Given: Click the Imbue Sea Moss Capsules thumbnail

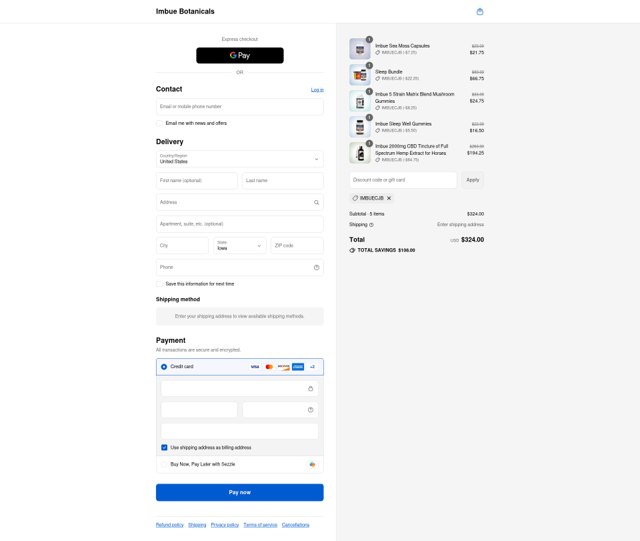Looking at the screenshot, I should (360, 49).
